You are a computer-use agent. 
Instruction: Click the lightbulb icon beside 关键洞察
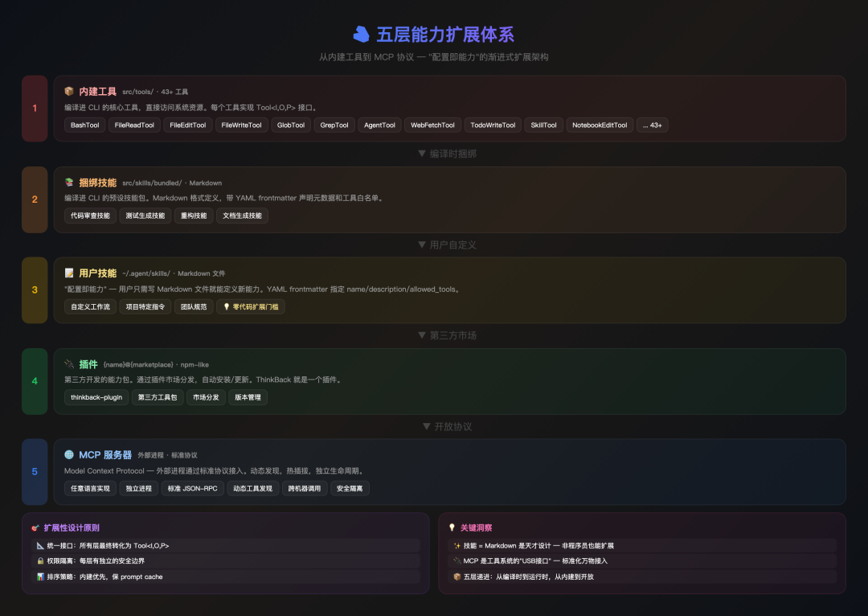click(451, 526)
